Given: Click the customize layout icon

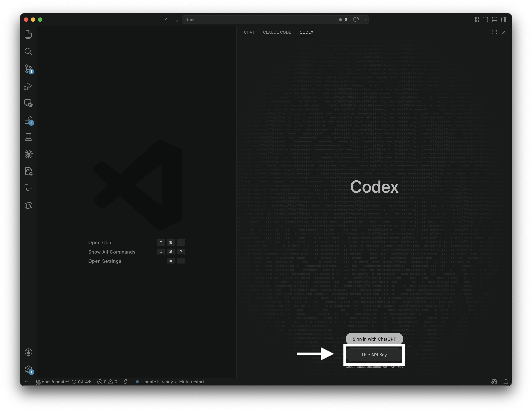Looking at the screenshot, I should coord(476,19).
